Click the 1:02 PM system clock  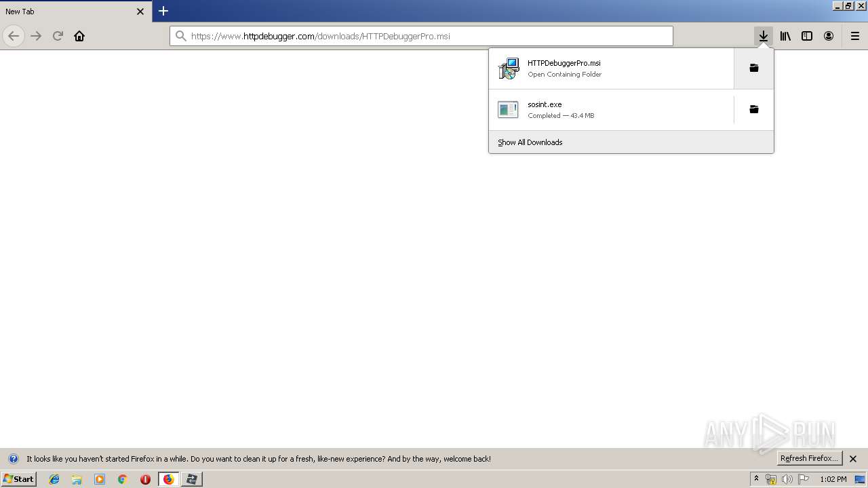pos(833,479)
